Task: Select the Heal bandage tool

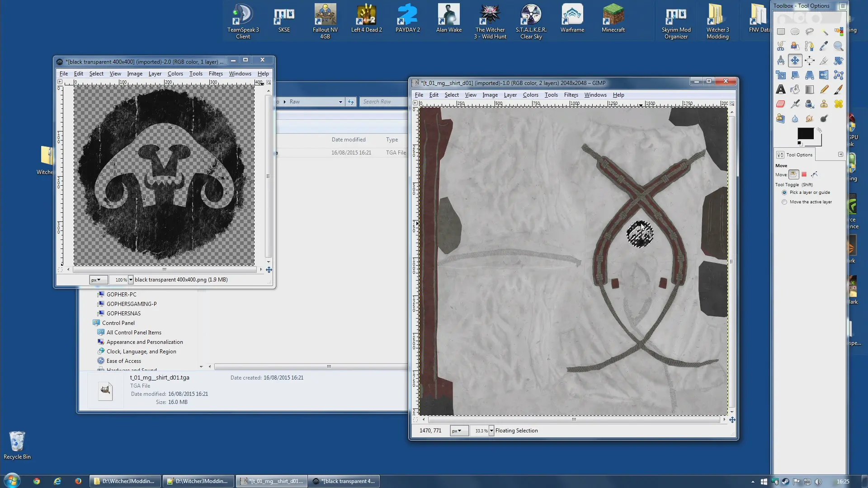Action: click(x=839, y=104)
